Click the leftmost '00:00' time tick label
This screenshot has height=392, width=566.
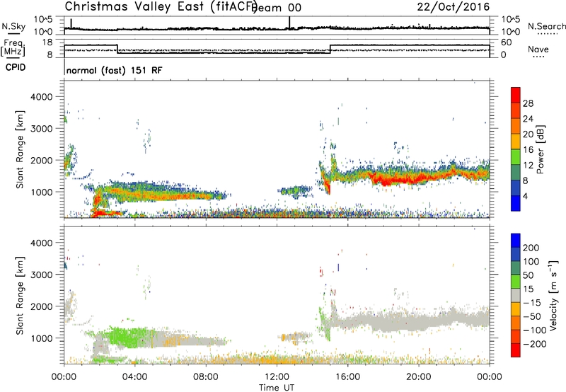pos(64,377)
